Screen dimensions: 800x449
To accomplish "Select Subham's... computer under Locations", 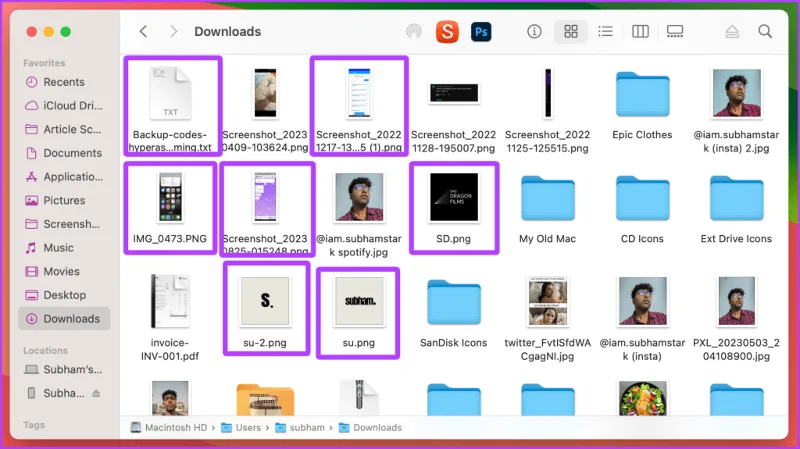I will (64, 369).
